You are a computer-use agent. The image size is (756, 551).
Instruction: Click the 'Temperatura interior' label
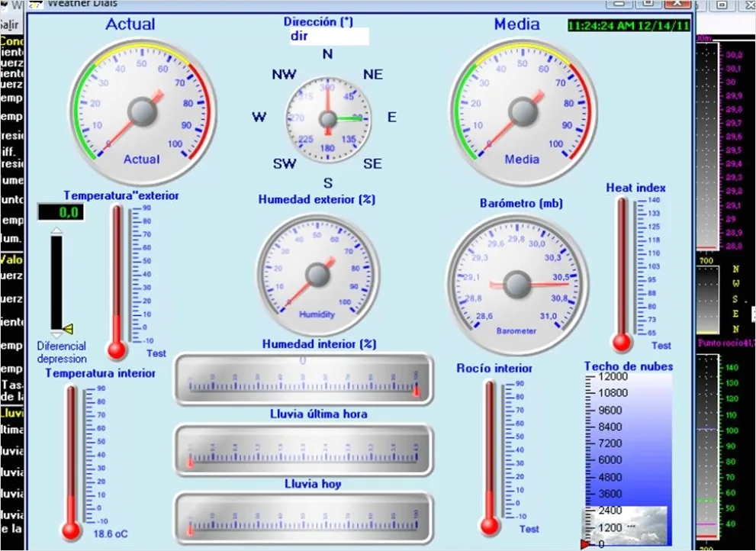tap(100, 373)
